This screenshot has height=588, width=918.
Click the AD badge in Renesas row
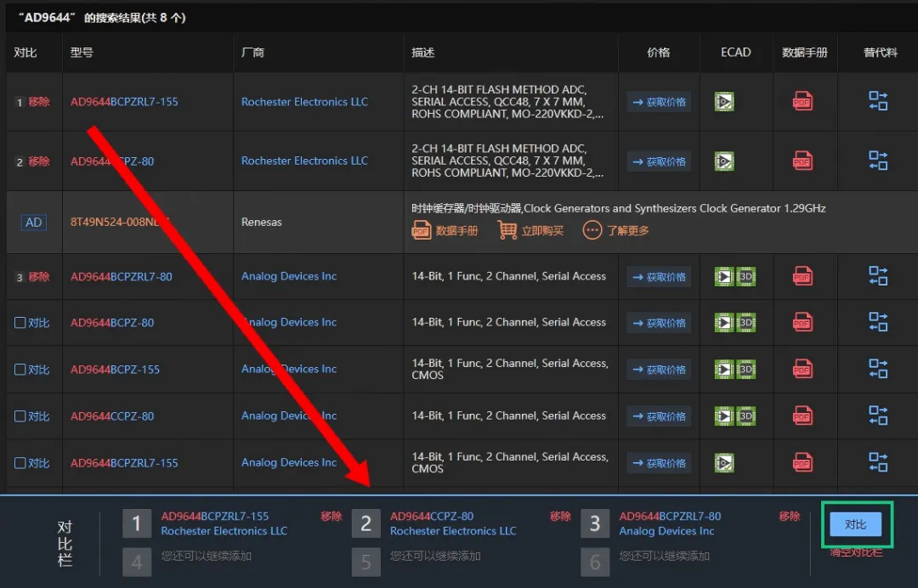pos(33,223)
